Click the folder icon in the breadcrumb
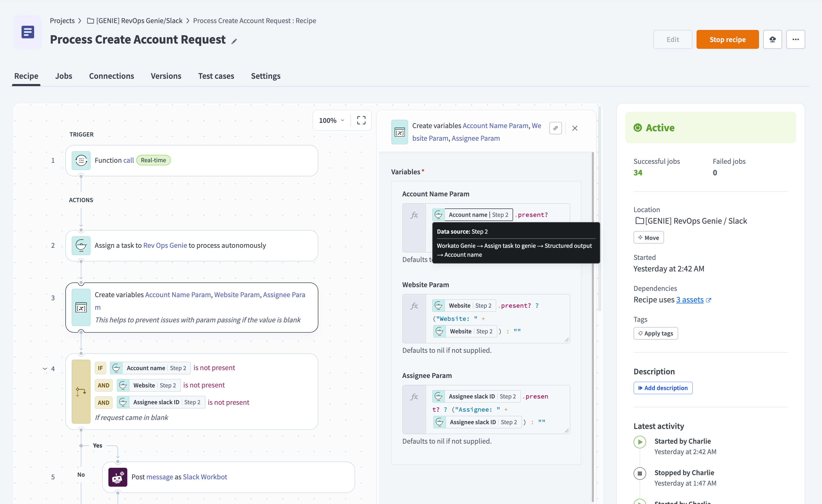 (90, 21)
